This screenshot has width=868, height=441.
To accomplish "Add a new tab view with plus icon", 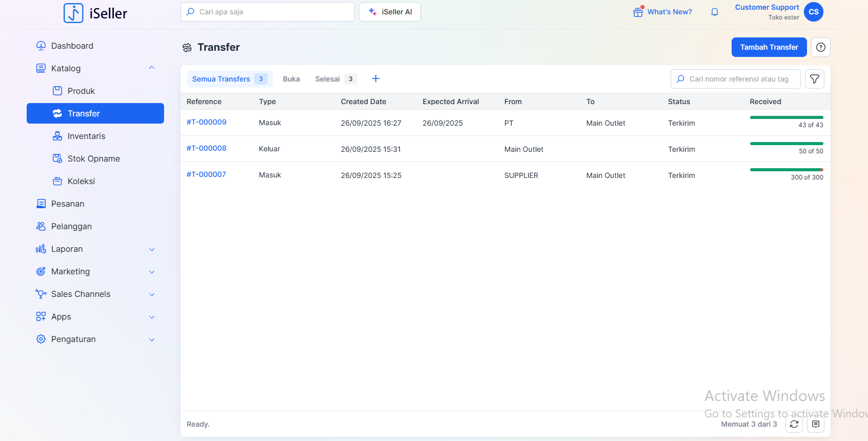I will (375, 78).
